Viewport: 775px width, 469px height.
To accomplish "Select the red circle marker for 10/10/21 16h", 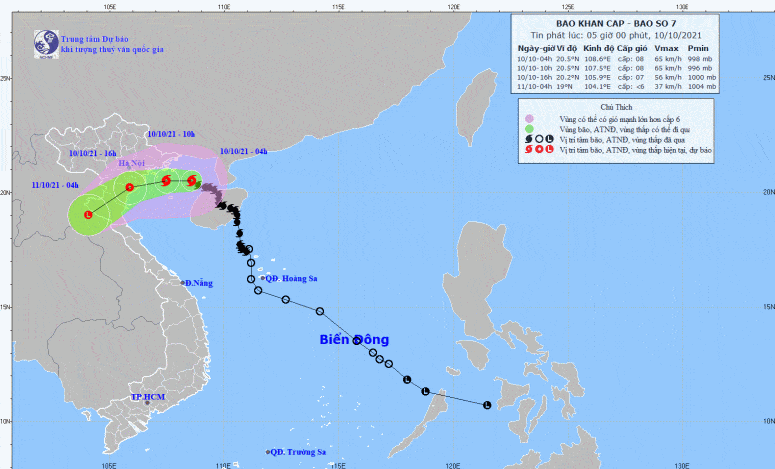I will (x=129, y=187).
